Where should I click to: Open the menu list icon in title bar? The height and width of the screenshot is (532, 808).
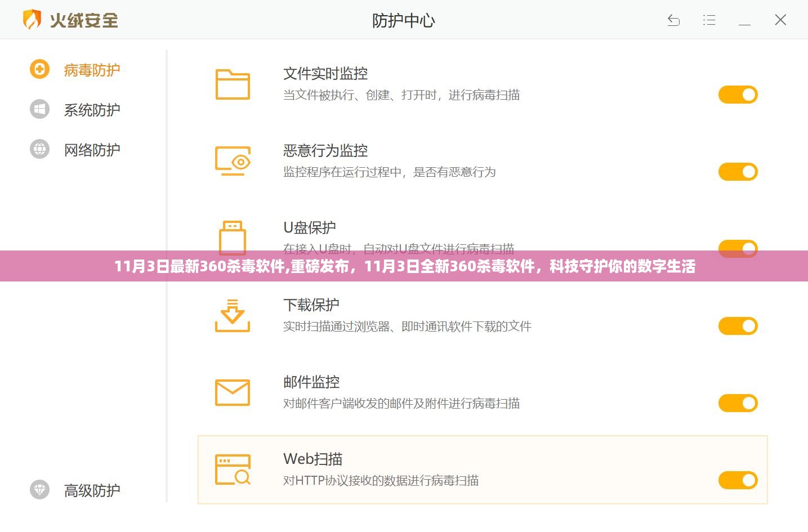point(709,20)
